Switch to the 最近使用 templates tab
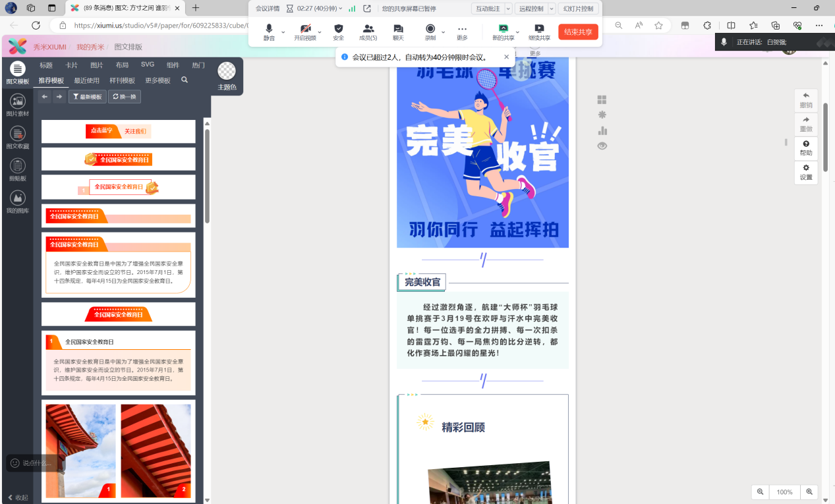The image size is (835, 504). (x=86, y=80)
